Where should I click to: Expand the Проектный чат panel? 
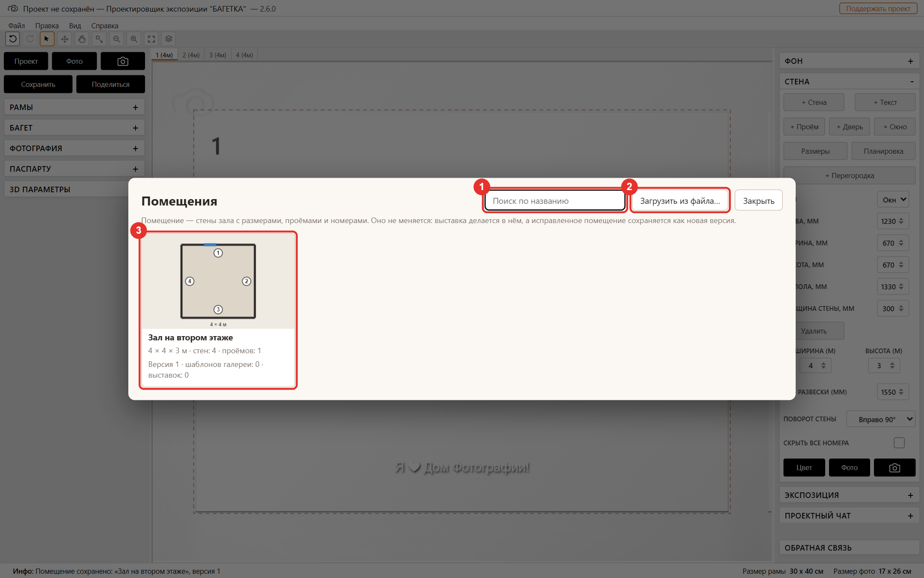point(849,515)
